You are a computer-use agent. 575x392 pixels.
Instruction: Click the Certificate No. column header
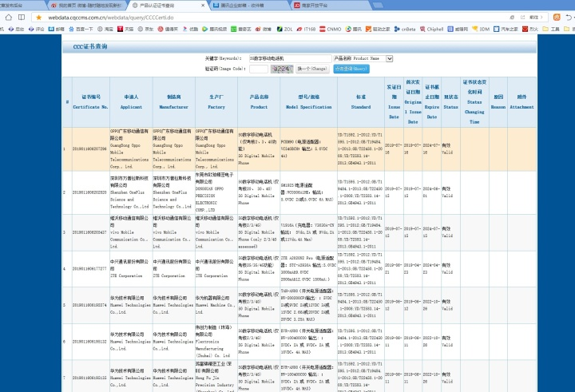90,102
